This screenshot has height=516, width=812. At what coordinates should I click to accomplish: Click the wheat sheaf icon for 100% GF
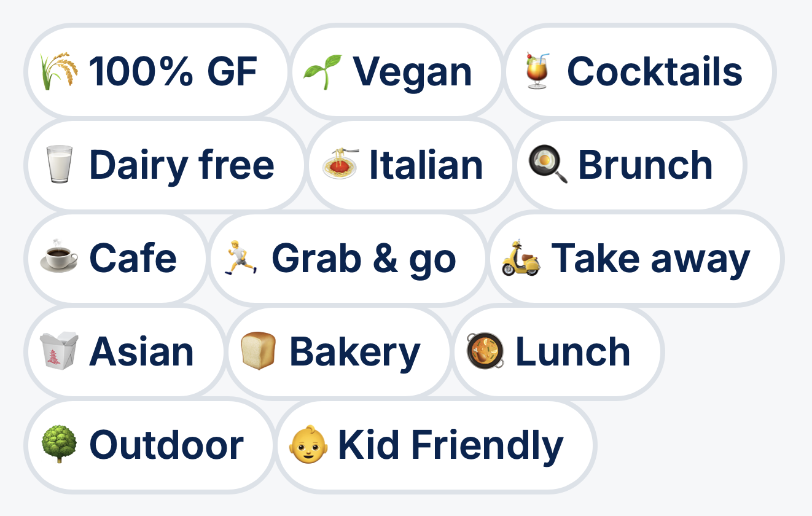click(59, 71)
